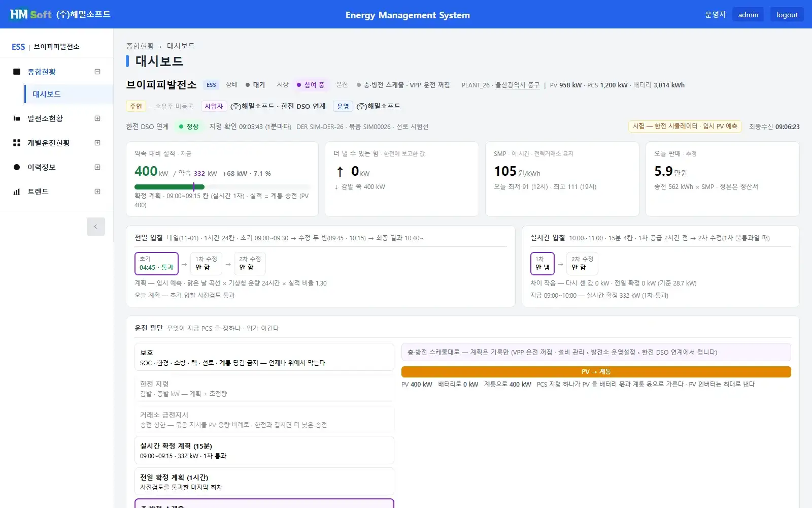Click the 종합현황 sidebar square icon

point(17,72)
